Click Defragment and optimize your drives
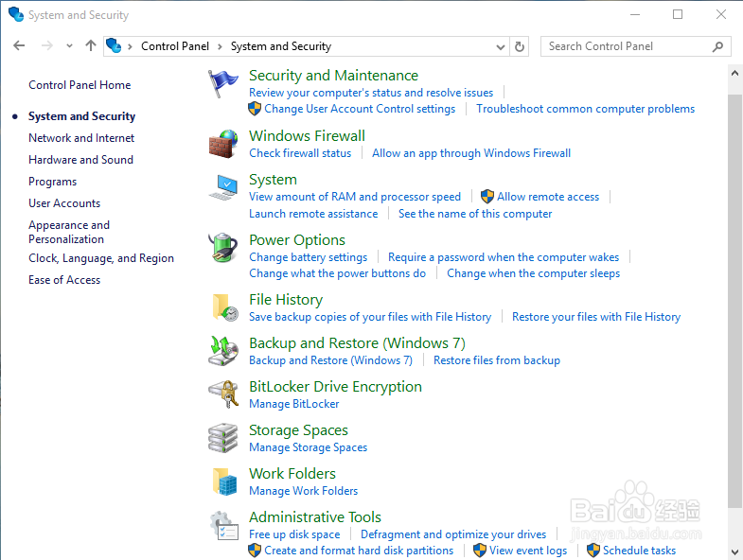The image size is (743, 560). pyautogui.click(x=453, y=534)
